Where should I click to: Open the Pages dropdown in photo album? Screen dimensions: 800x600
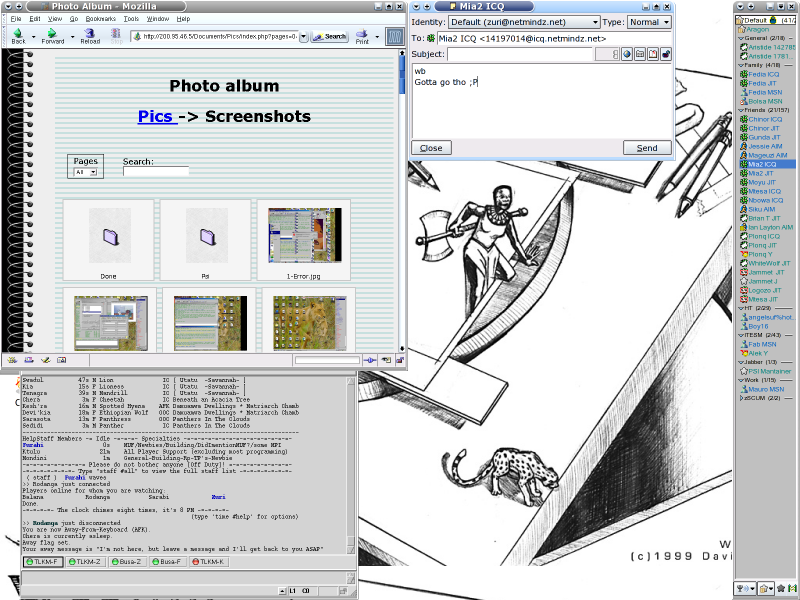(x=85, y=172)
